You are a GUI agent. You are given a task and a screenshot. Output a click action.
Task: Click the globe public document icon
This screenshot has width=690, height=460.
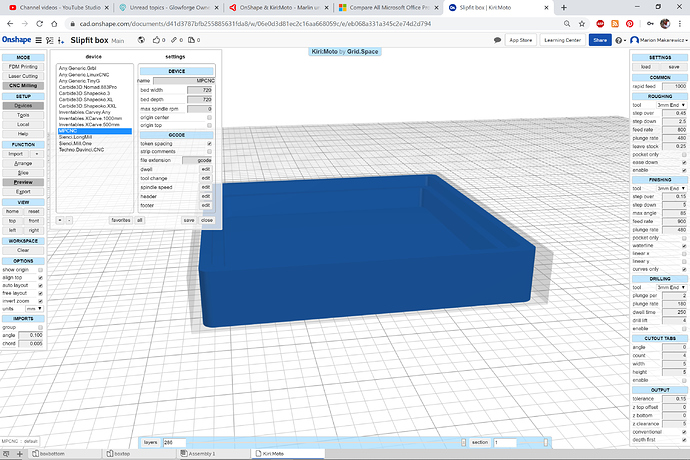(141, 40)
